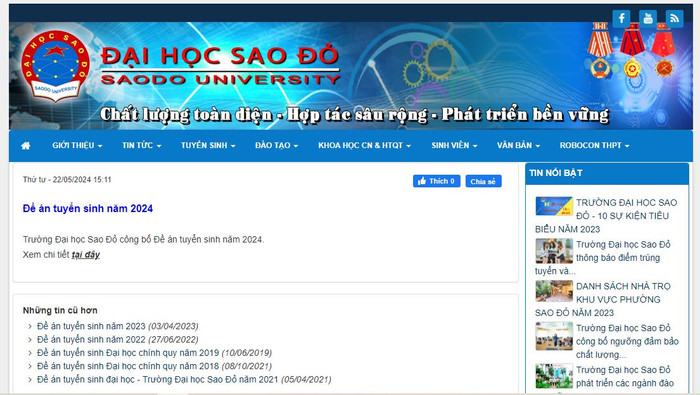Open the DANH SÁCH NHÀ TRỌ thumbnail
The height and width of the screenshot is (395, 700).
pos(554,291)
